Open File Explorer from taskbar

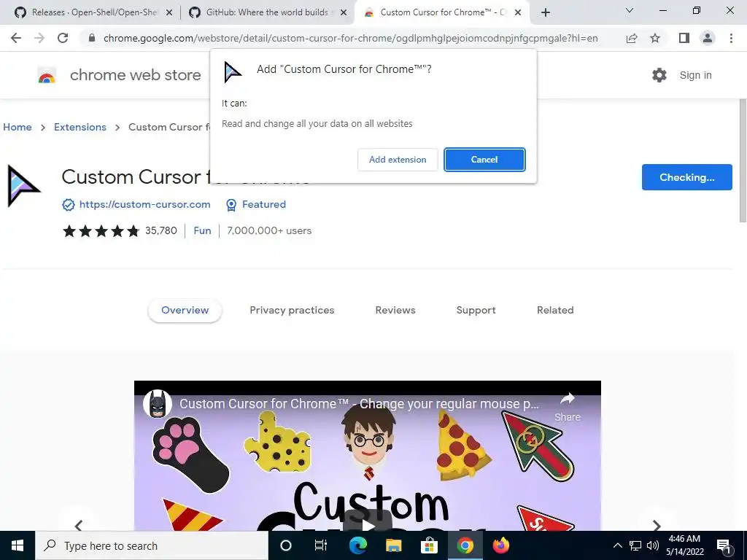393,545
